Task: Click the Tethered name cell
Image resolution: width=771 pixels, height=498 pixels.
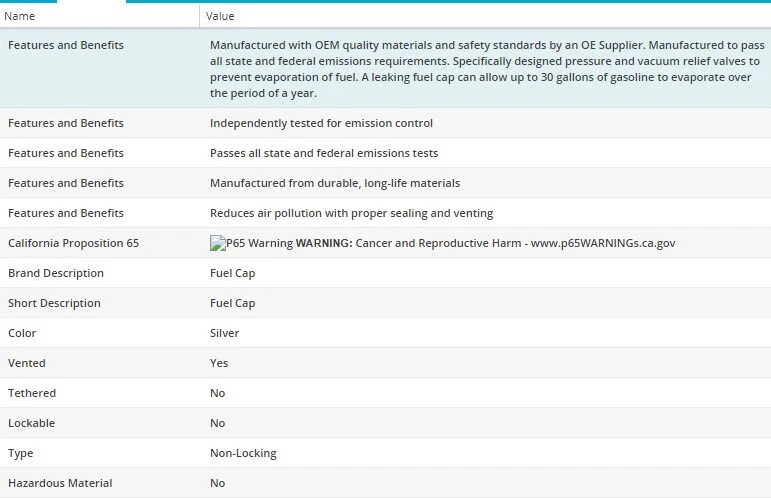Action: pyautogui.click(x=32, y=393)
